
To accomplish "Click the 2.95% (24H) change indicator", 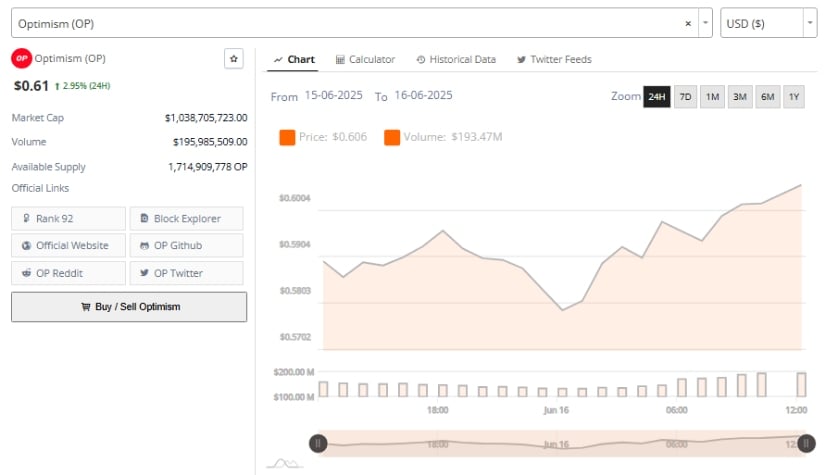I will pyautogui.click(x=83, y=86).
